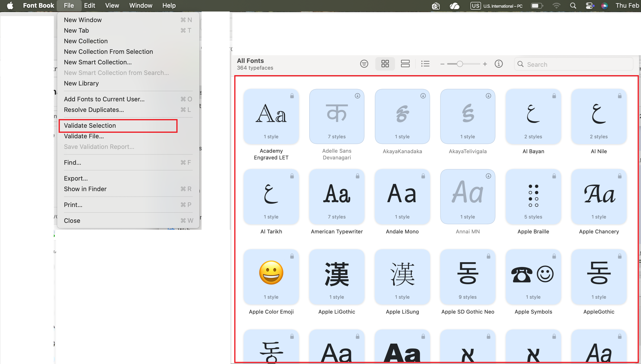641x364 pixels.
Task: Choose Print… from File menu
Action: [128, 205]
